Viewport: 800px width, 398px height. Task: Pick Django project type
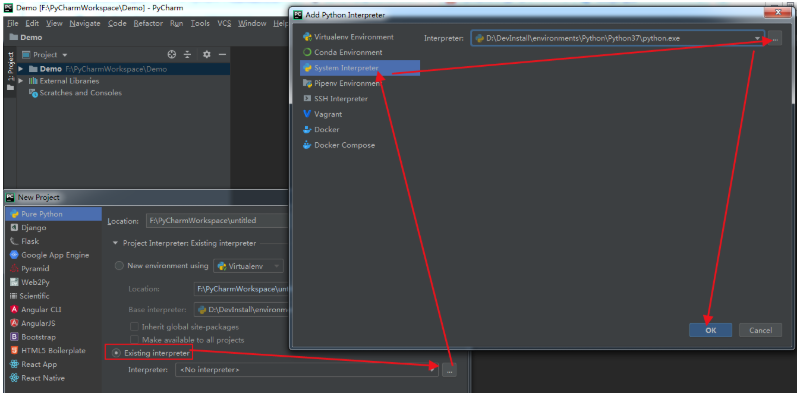[34, 228]
